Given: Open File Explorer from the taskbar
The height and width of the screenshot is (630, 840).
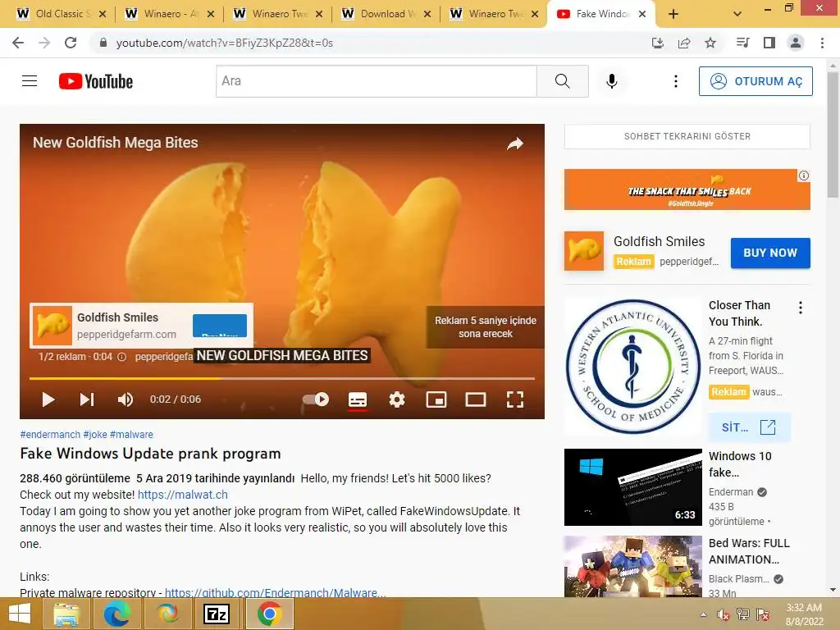Looking at the screenshot, I should pyautogui.click(x=66, y=614).
